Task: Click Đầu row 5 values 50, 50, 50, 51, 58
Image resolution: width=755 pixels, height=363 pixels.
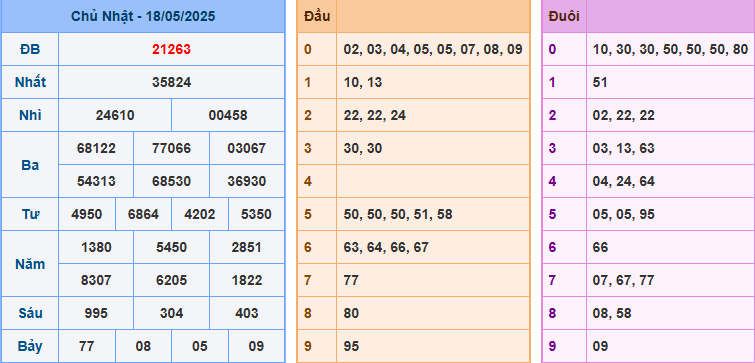Action: click(398, 214)
